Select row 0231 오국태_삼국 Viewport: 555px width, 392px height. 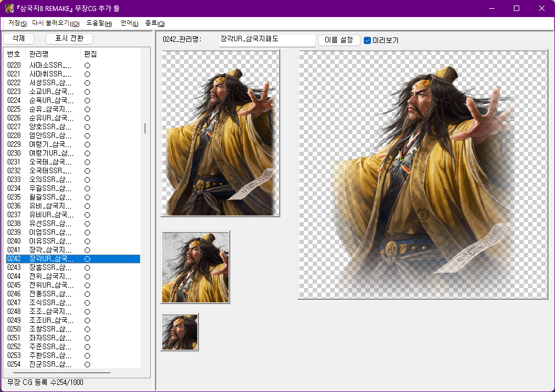[73, 162]
